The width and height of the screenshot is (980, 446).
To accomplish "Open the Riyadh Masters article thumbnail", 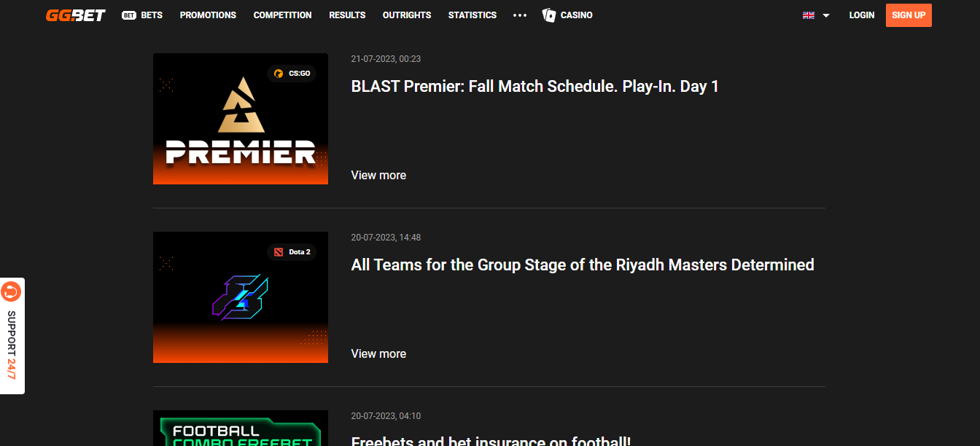I will (x=241, y=297).
